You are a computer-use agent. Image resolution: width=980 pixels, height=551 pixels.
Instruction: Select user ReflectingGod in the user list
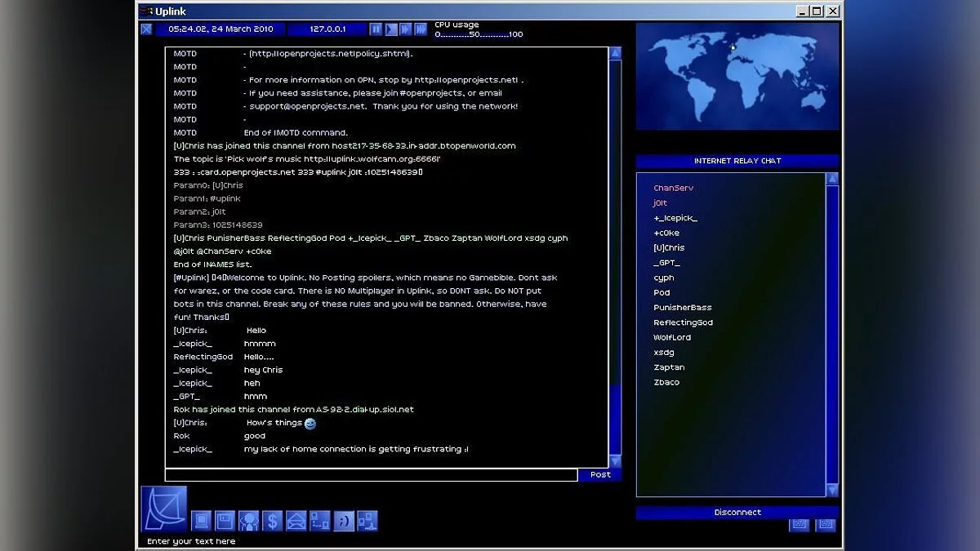click(x=683, y=322)
